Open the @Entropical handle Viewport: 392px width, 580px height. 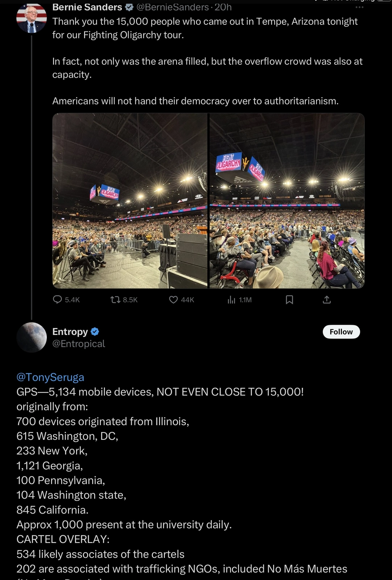pyautogui.click(x=79, y=344)
